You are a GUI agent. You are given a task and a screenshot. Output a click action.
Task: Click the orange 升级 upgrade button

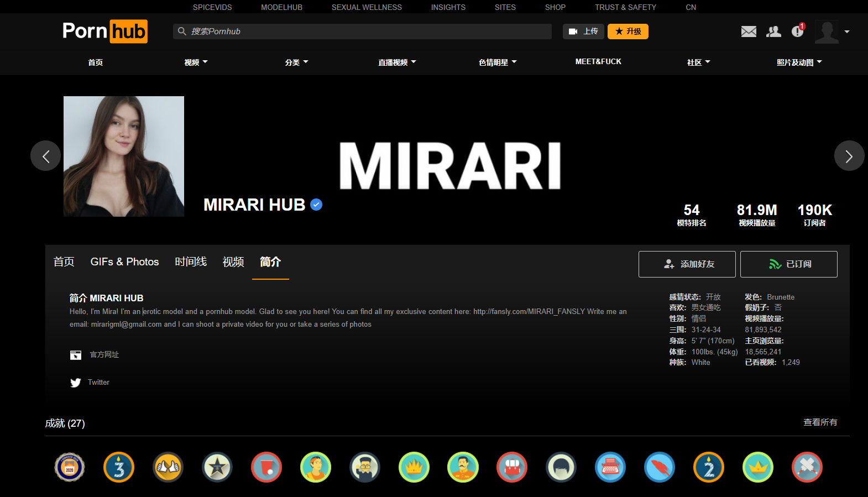628,32
